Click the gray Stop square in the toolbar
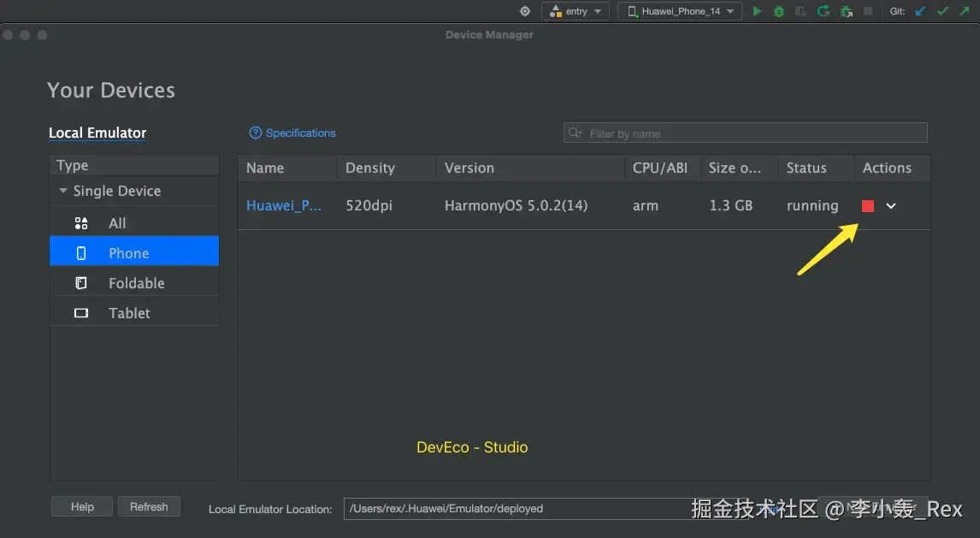Screen dimensions: 980x538 click(x=868, y=11)
